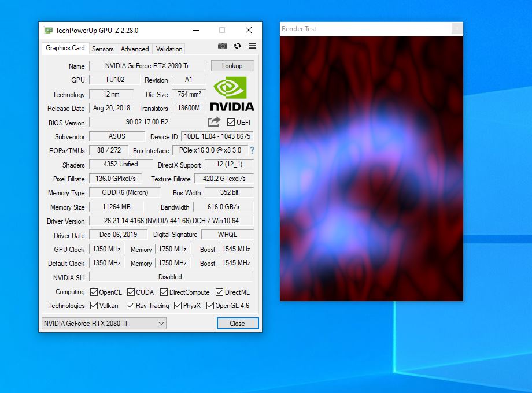Image resolution: width=532 pixels, height=393 pixels.
Task: Click the Revision A1 field
Action: [x=189, y=80]
